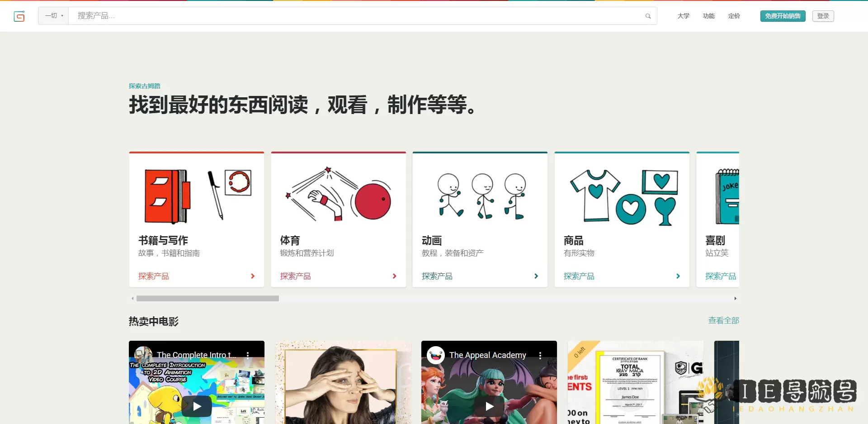Open the 定价 page from the top navigation
This screenshot has width=868, height=424.
[x=734, y=16]
